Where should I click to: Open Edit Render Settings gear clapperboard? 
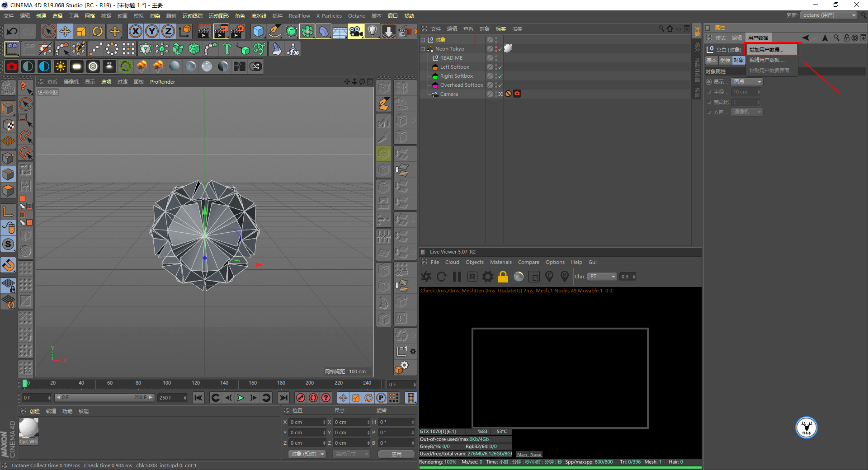coord(238,31)
